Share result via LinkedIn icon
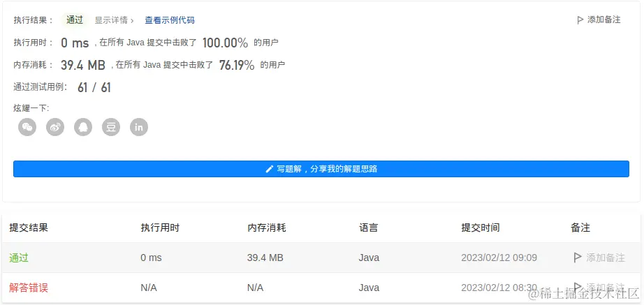The height and width of the screenshot is (305, 644). click(x=139, y=127)
